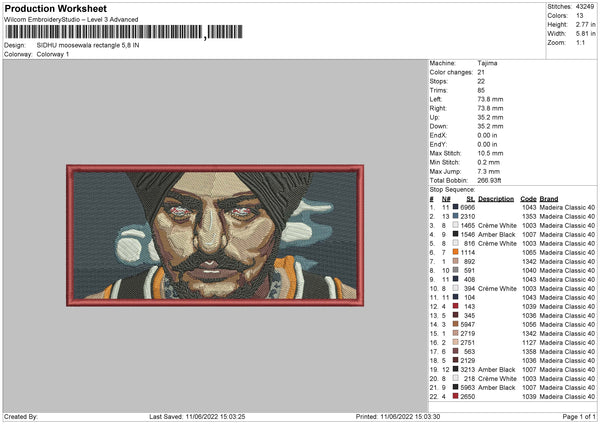The image size is (600, 424).
Task: Pick the dark maroon swatch in stop 13
Action: pos(455,315)
